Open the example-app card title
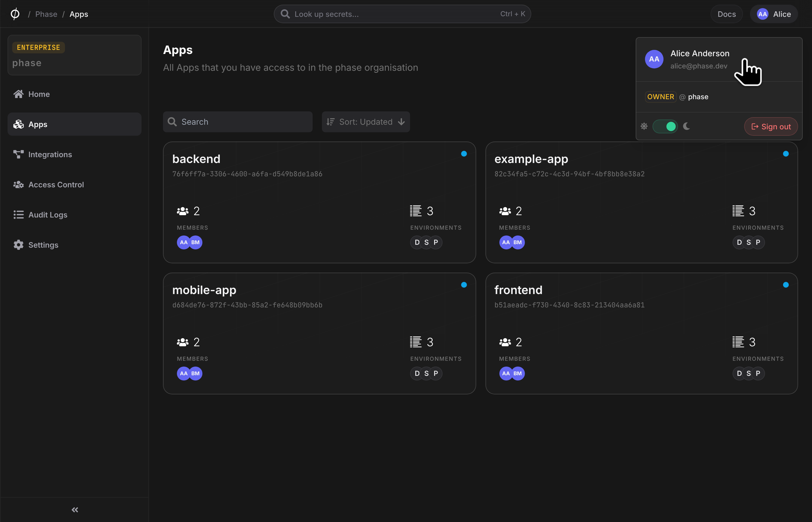Image resolution: width=812 pixels, height=522 pixels. pyautogui.click(x=531, y=159)
